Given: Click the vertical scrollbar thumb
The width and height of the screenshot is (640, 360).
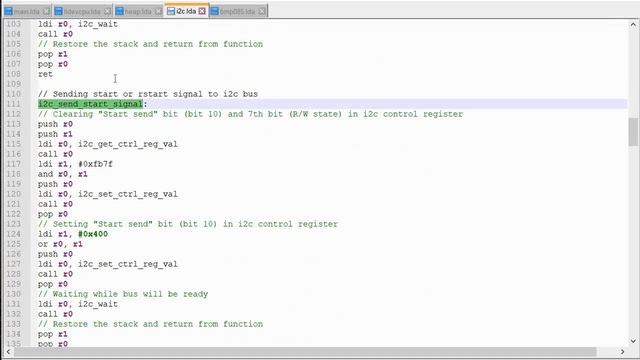Looking at the screenshot, I should point(633,131).
